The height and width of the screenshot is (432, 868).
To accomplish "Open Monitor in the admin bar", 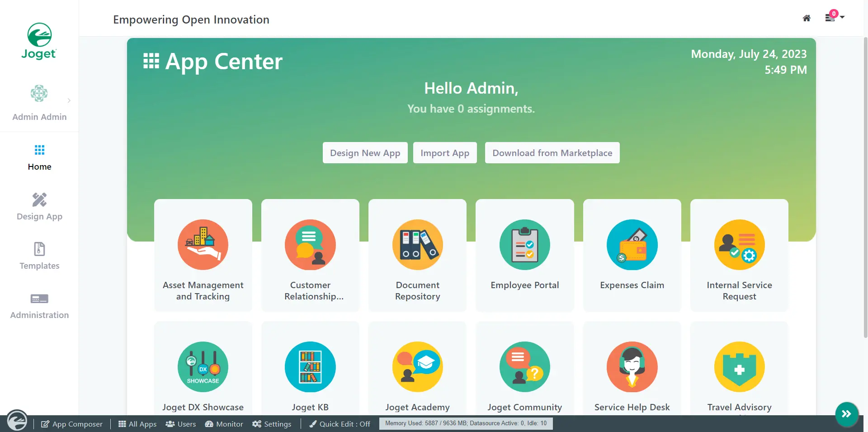I will pyautogui.click(x=224, y=424).
